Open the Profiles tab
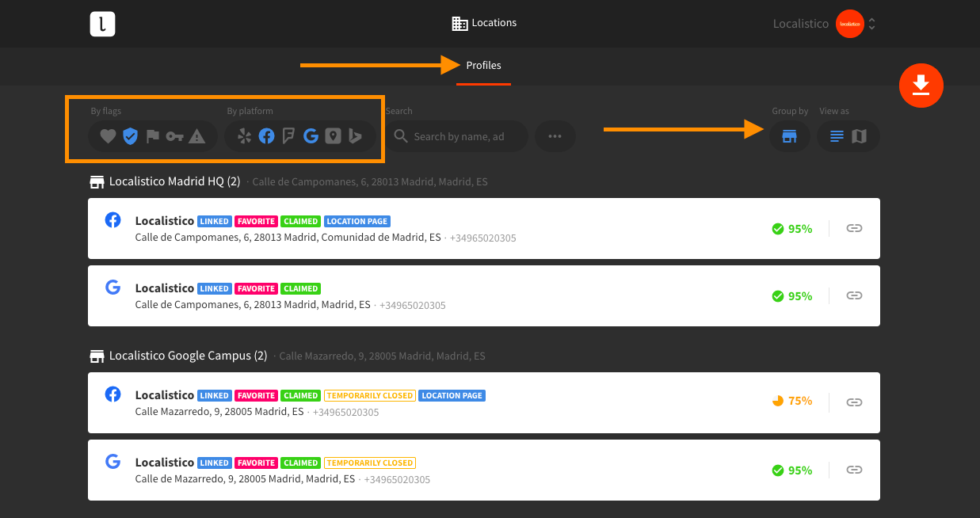The height and width of the screenshot is (518, 980). point(483,66)
